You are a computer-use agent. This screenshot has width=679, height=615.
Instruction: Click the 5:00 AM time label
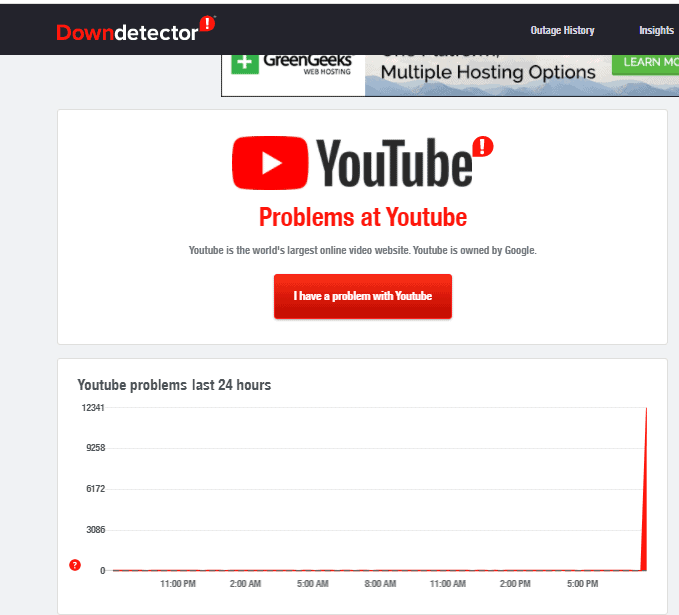tap(313, 584)
